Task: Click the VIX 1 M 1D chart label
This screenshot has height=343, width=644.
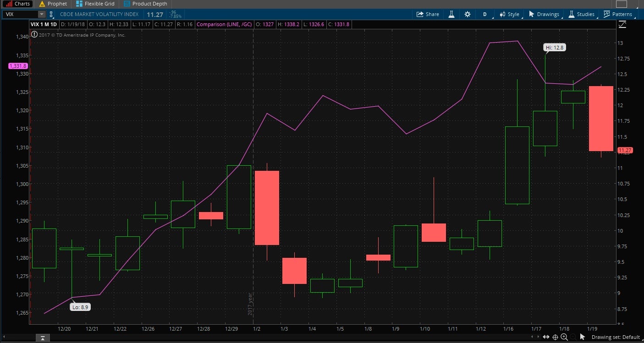Action: coord(44,24)
